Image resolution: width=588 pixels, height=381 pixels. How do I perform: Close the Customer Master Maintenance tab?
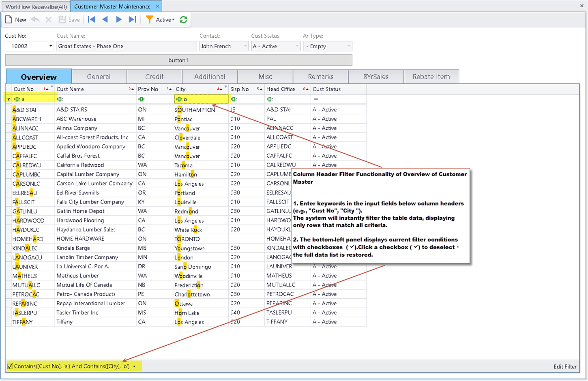click(157, 6)
